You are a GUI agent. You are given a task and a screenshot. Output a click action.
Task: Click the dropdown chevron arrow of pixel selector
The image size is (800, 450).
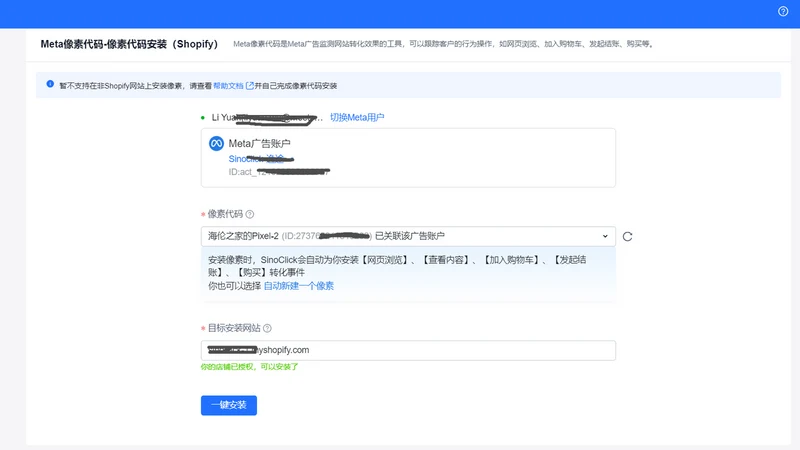coord(605,236)
